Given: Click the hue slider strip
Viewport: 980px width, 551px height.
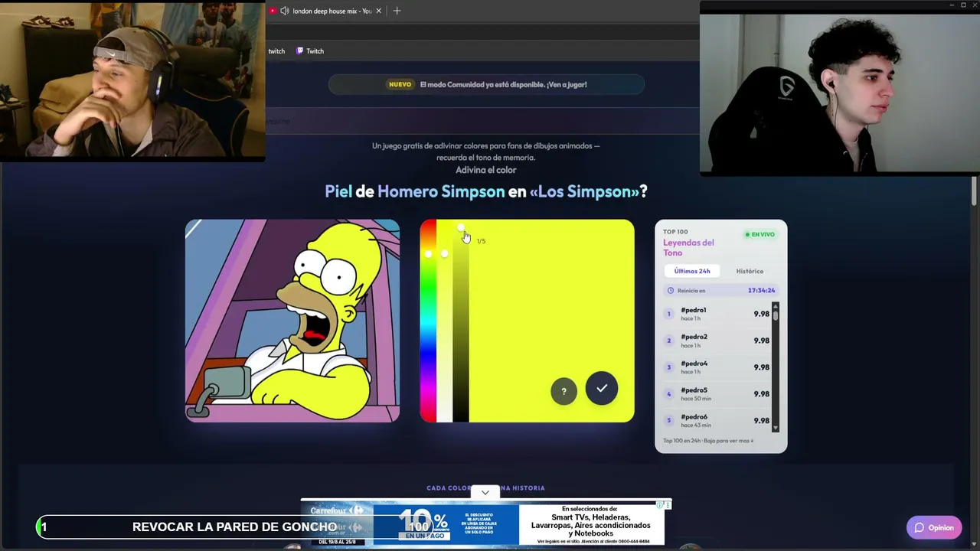Looking at the screenshot, I should [428, 321].
